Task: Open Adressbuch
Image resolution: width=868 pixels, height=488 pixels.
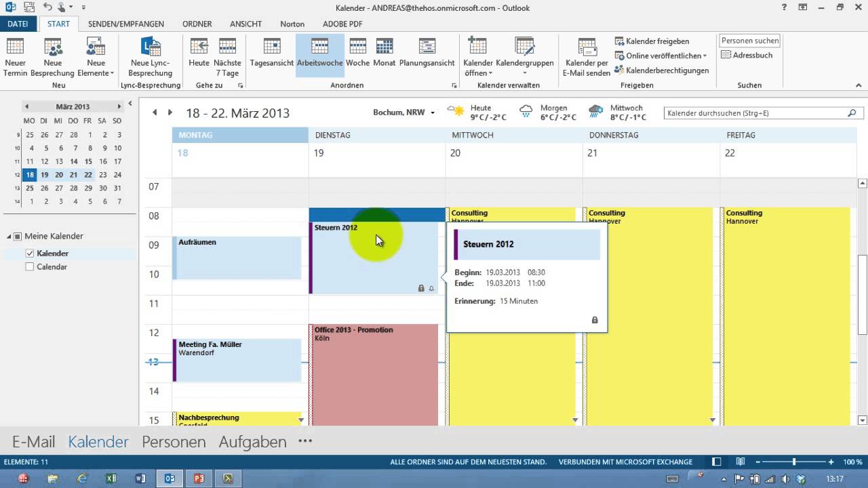Action: (x=747, y=56)
